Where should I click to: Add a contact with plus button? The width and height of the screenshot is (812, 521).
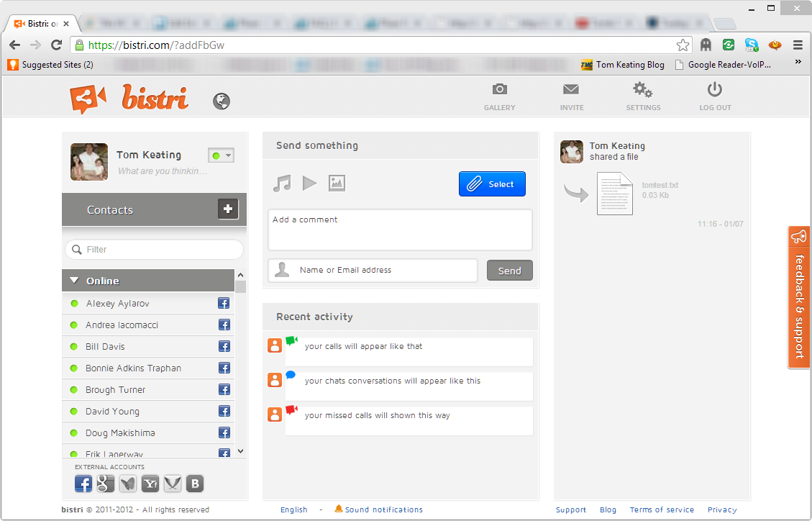tap(228, 209)
